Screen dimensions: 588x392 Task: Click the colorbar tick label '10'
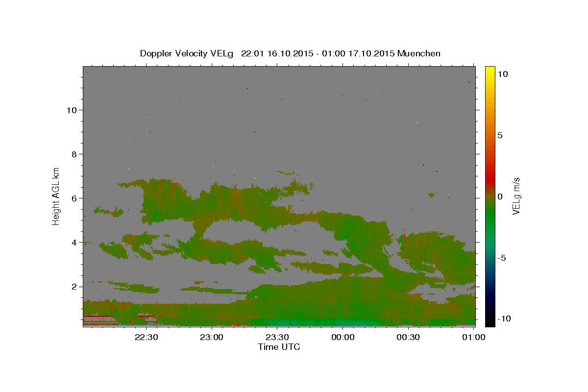[502, 73]
